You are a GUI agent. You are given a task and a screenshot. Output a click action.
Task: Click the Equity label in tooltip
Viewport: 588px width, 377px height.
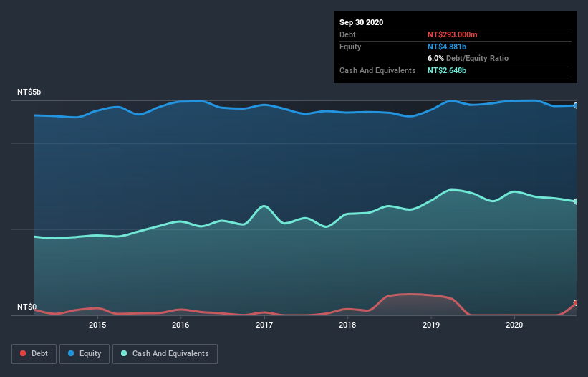pos(350,47)
